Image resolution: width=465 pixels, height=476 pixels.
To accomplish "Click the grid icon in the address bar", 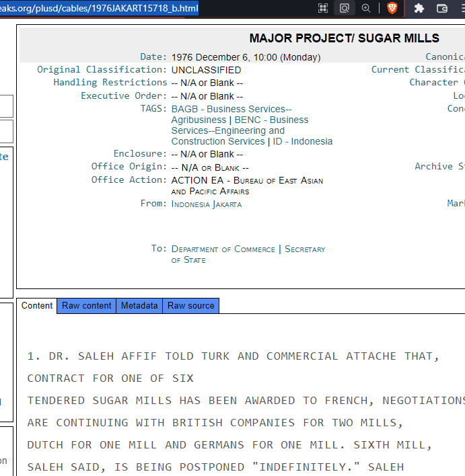I will tap(323, 8).
